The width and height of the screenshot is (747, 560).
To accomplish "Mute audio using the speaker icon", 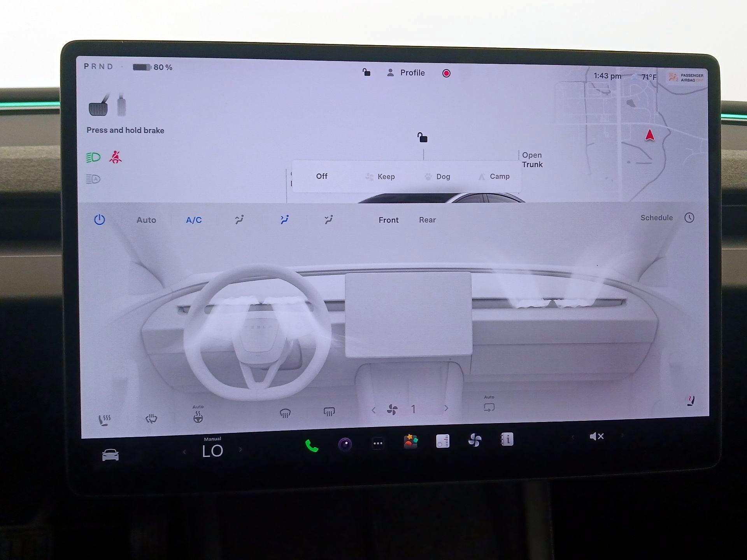I will [x=597, y=436].
